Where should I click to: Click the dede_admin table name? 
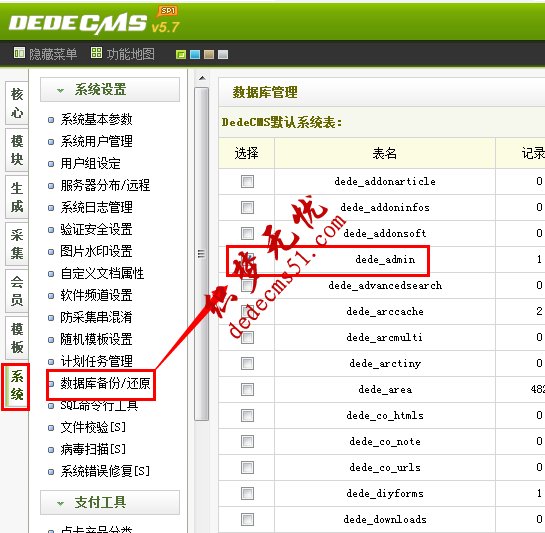coord(385,260)
